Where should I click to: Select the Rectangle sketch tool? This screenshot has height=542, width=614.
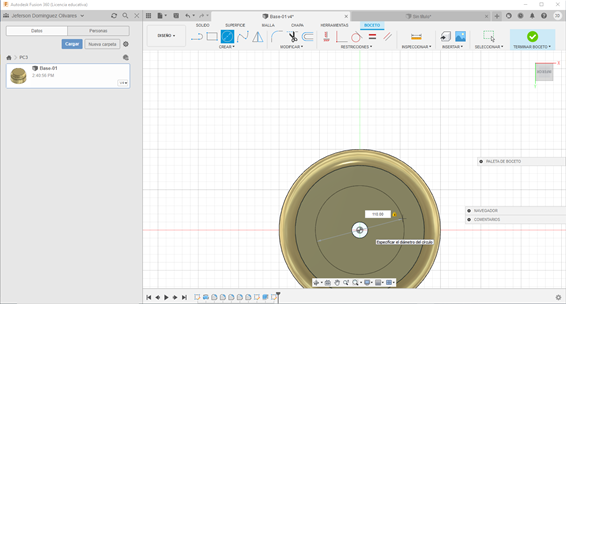(212, 37)
